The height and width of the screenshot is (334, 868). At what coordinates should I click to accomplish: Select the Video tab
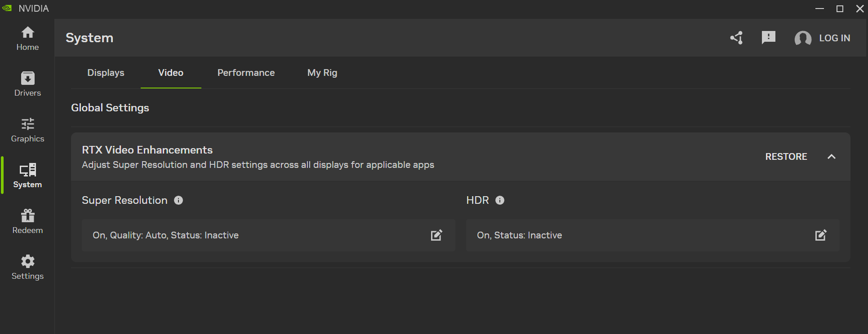click(171, 73)
